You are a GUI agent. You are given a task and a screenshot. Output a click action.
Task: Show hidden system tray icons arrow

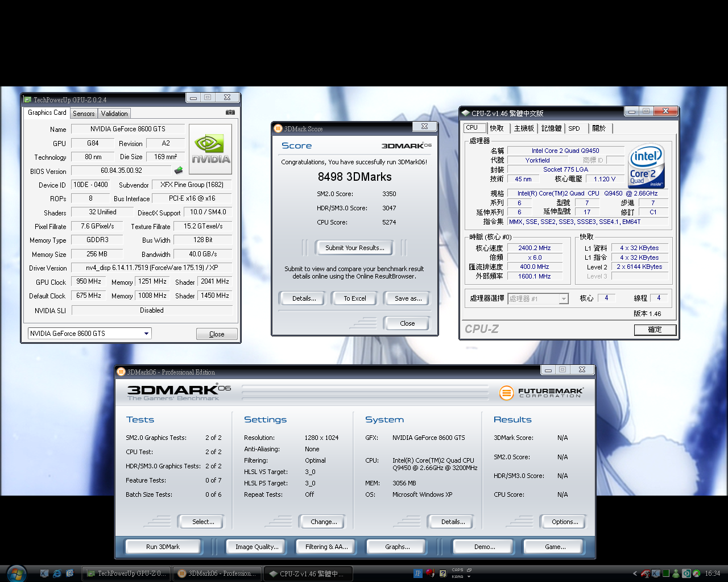pos(635,573)
